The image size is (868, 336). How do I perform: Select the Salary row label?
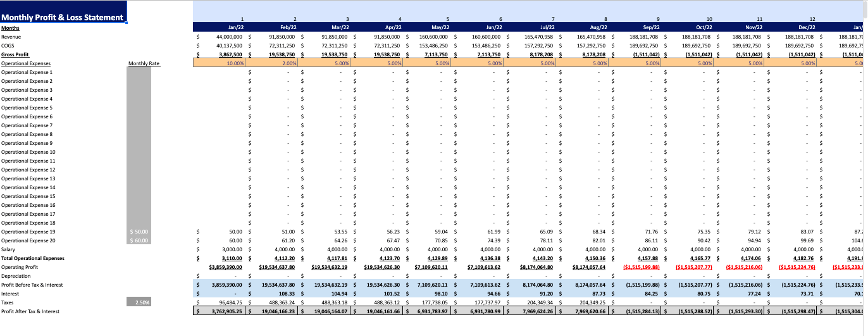click(x=8, y=249)
